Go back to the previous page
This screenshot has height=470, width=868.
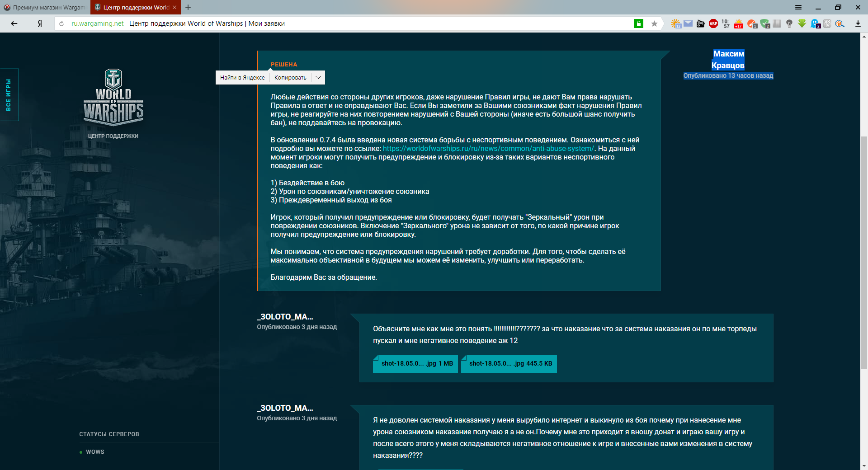click(14, 23)
